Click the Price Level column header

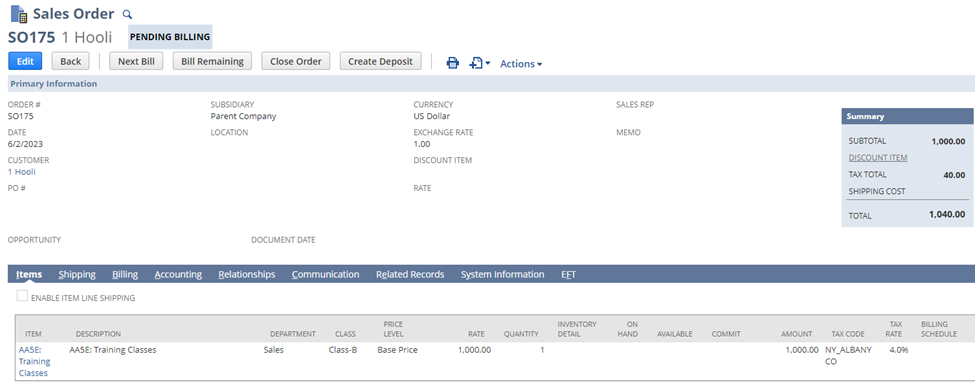393,329
